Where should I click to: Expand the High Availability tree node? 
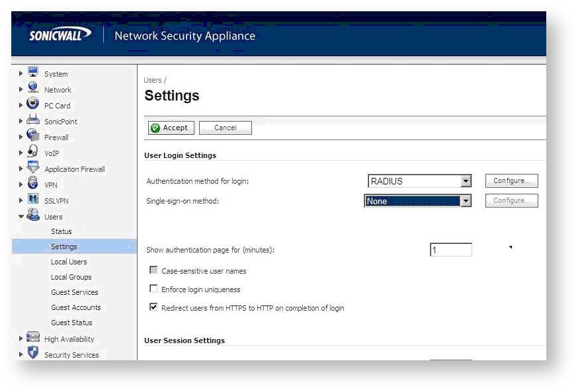pyautogui.click(x=21, y=339)
